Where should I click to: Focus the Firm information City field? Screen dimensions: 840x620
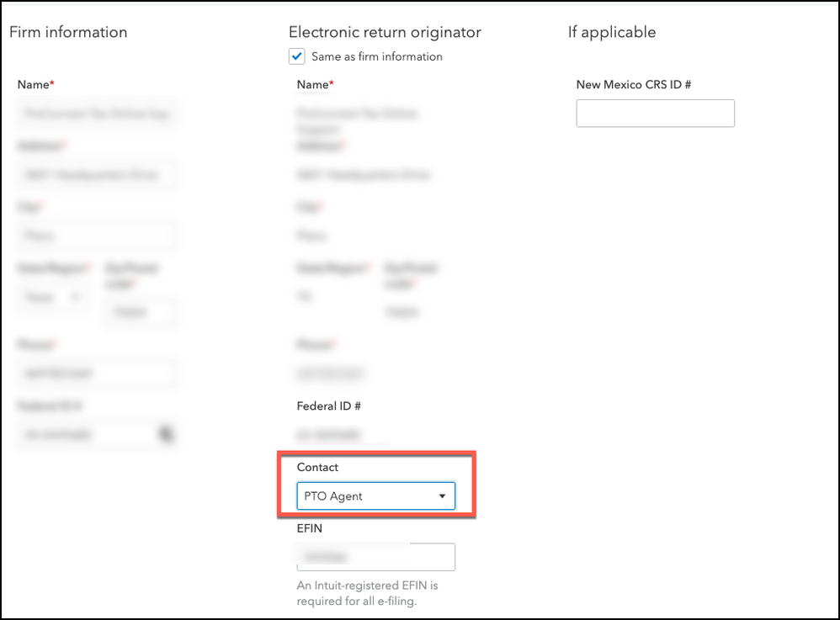click(x=97, y=236)
